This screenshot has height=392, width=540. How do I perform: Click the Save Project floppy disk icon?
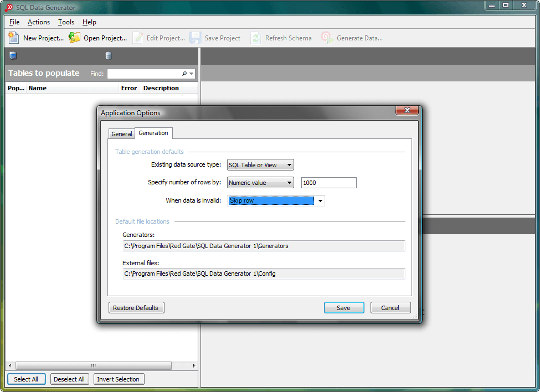point(196,38)
